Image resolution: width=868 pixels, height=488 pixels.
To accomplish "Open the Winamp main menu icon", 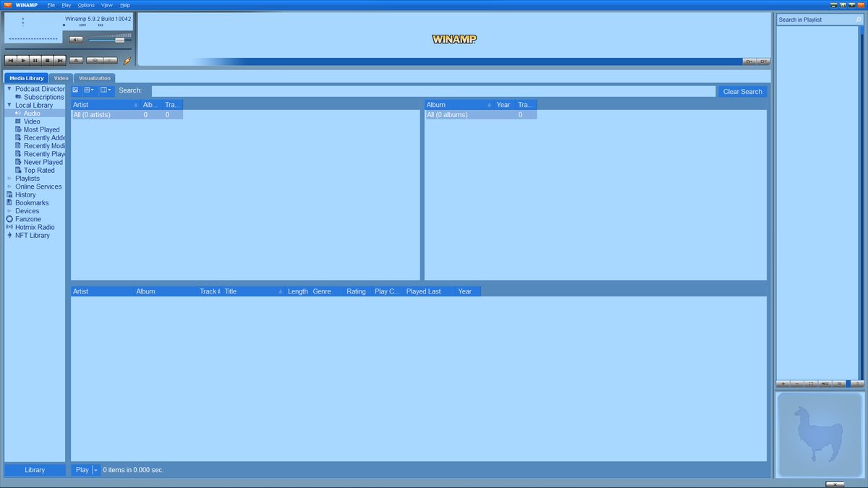I will tap(8, 5).
